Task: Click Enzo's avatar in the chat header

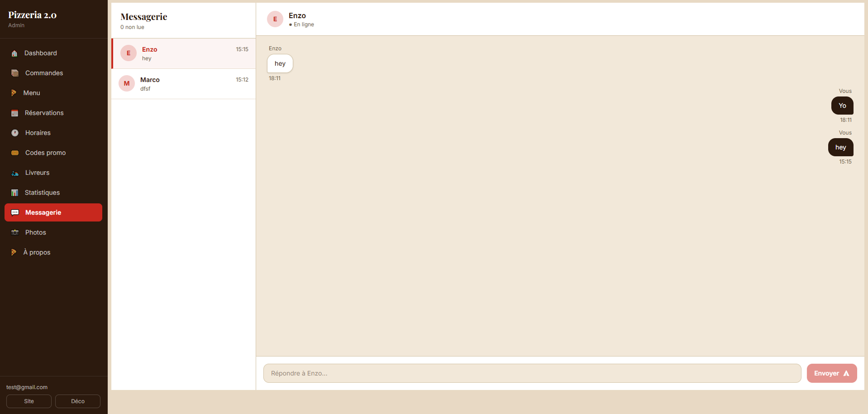Action: pyautogui.click(x=275, y=19)
